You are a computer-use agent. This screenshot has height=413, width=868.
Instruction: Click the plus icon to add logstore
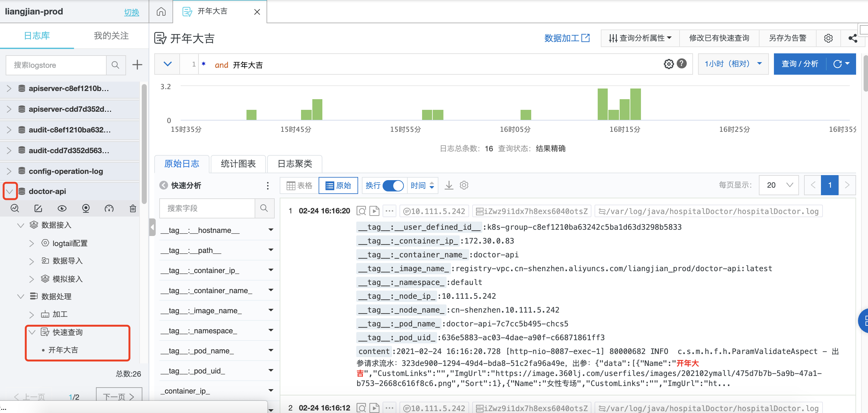tap(137, 65)
